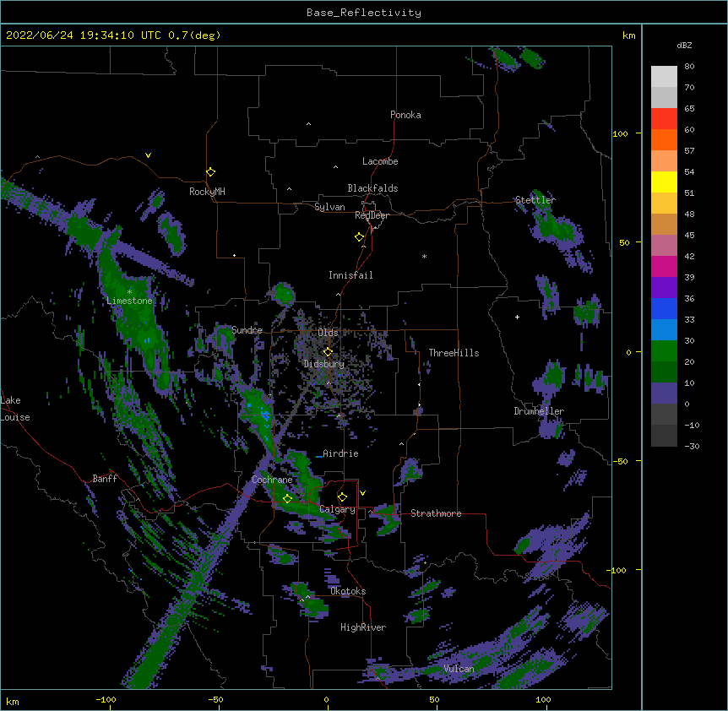Click the Calgary city label
This screenshot has width=728, height=711.
(x=337, y=509)
